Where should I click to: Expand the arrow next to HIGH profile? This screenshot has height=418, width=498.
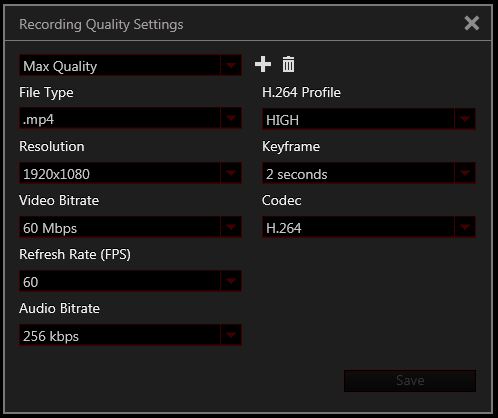465,119
